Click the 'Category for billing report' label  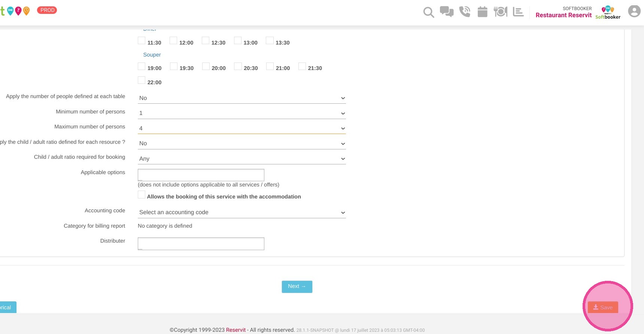tap(94, 226)
